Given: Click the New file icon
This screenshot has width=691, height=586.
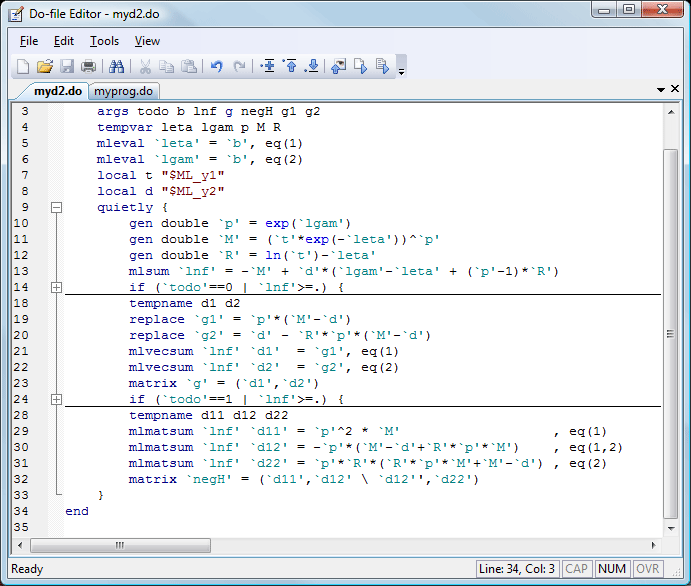Looking at the screenshot, I should 23,67.
